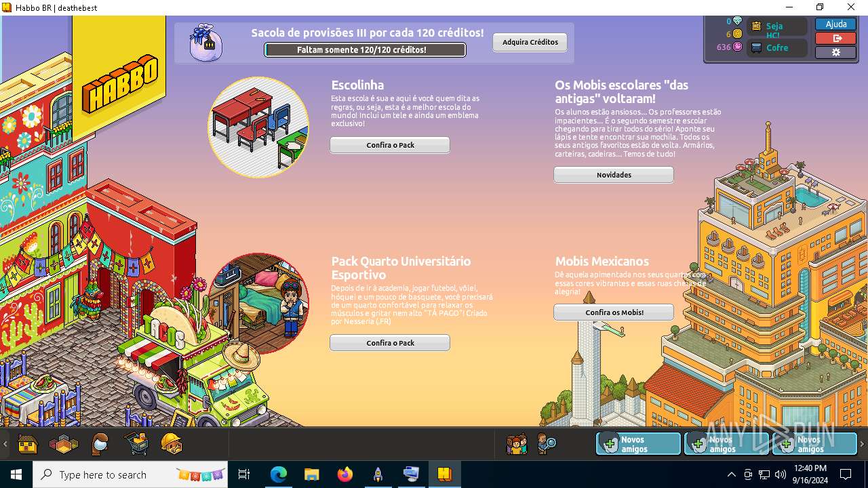Click the Habbo yellow taskbar icon
The image size is (868, 488).
(444, 474)
